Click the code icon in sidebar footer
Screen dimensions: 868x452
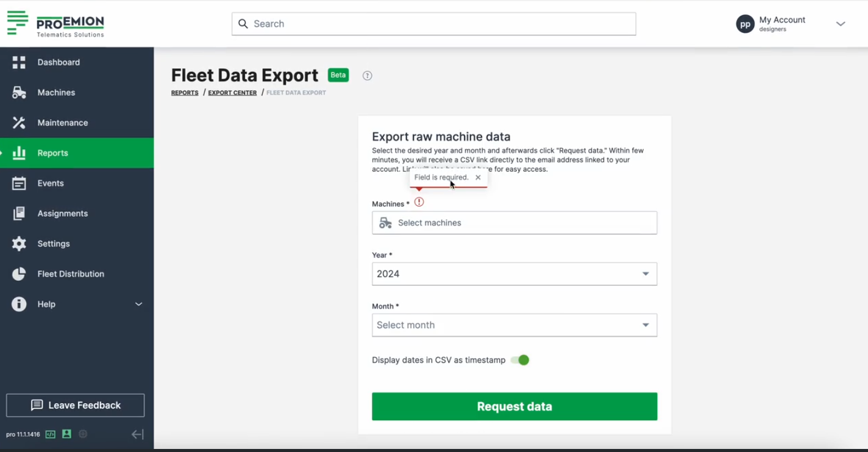51,434
